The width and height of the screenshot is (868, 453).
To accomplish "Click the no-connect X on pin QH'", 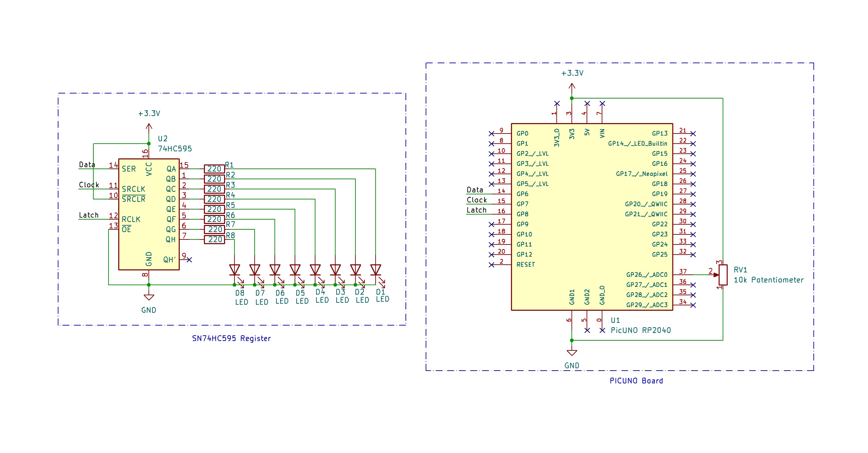I will pos(190,260).
